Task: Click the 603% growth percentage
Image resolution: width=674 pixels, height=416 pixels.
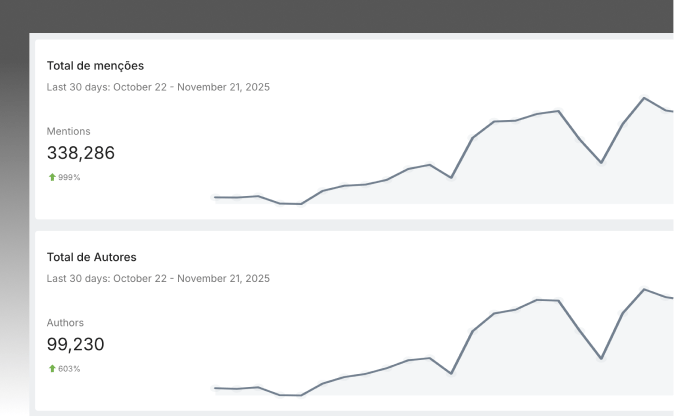Action: 69,369
